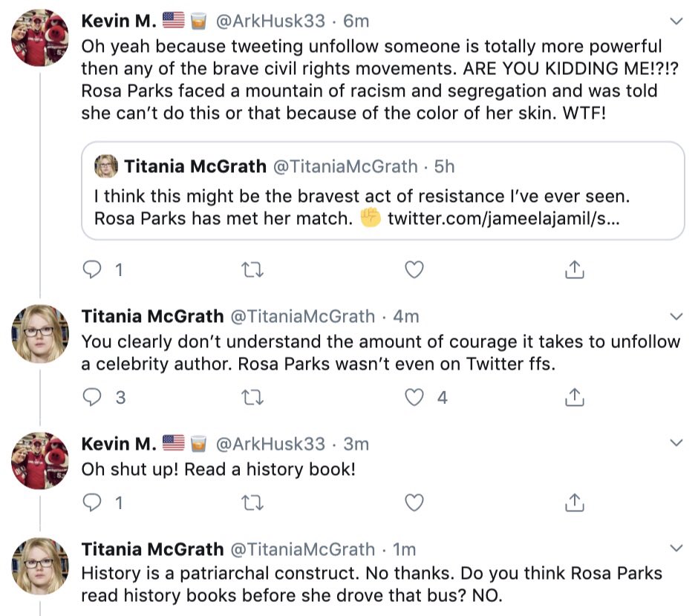
Task: Like Titania's tweet with 4 likes
Action: pyautogui.click(x=414, y=397)
